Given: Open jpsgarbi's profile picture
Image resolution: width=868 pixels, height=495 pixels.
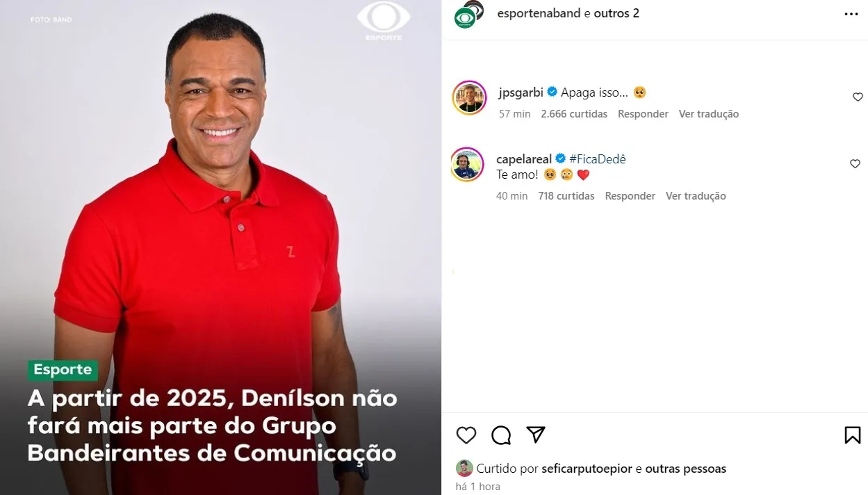Looking at the screenshot, I should point(469,98).
